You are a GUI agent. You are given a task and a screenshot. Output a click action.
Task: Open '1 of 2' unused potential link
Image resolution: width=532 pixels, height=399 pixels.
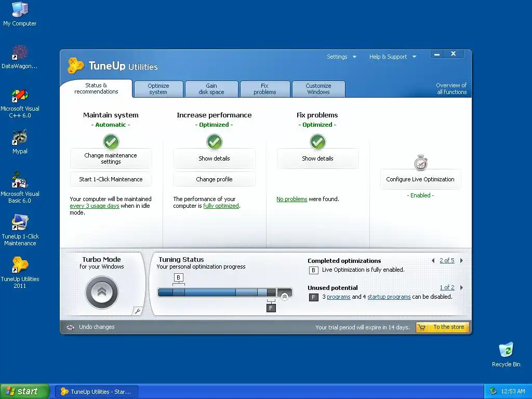click(x=447, y=288)
